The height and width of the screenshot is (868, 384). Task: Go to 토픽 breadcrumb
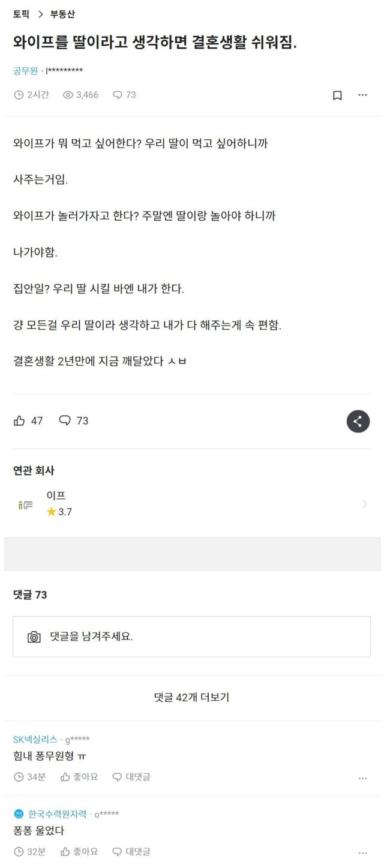coord(21,14)
